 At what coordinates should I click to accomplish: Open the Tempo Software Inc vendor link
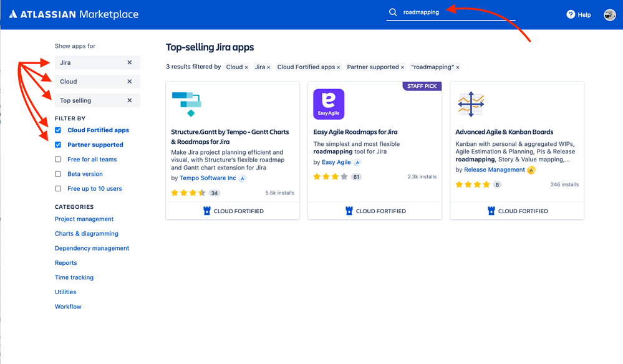(208, 178)
